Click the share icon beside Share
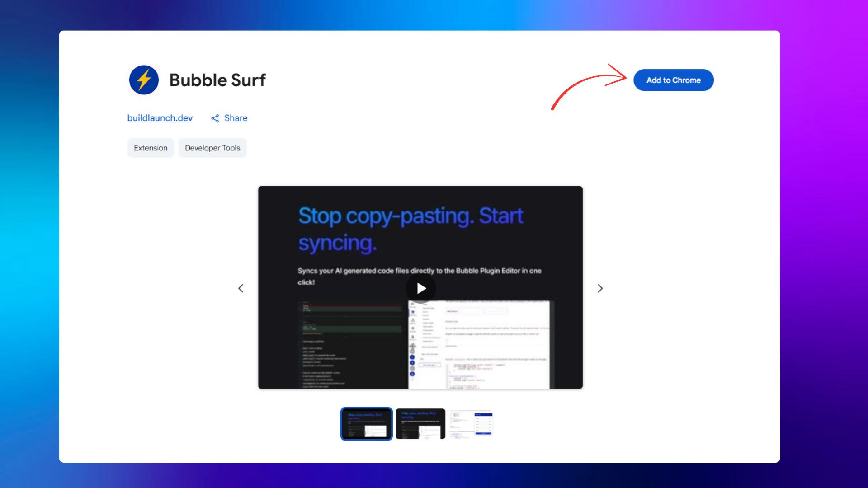The image size is (868, 488). click(215, 118)
